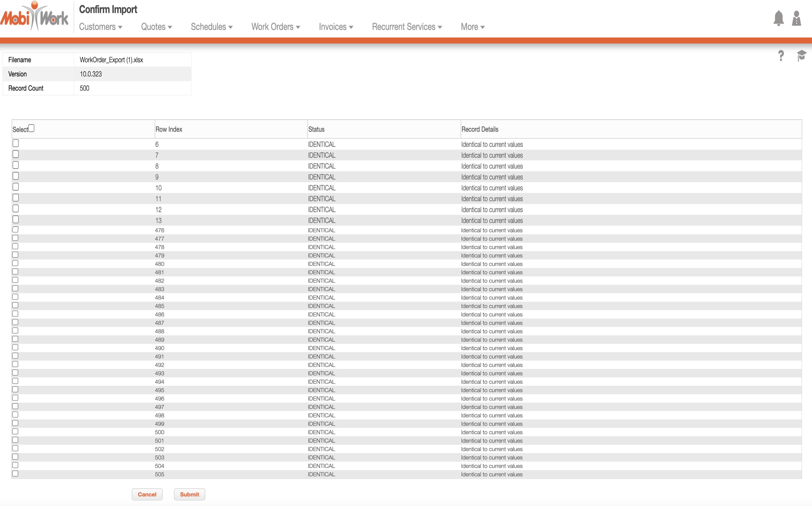Open the Quotes dropdown menu
This screenshot has width=812, height=506.
156,27
